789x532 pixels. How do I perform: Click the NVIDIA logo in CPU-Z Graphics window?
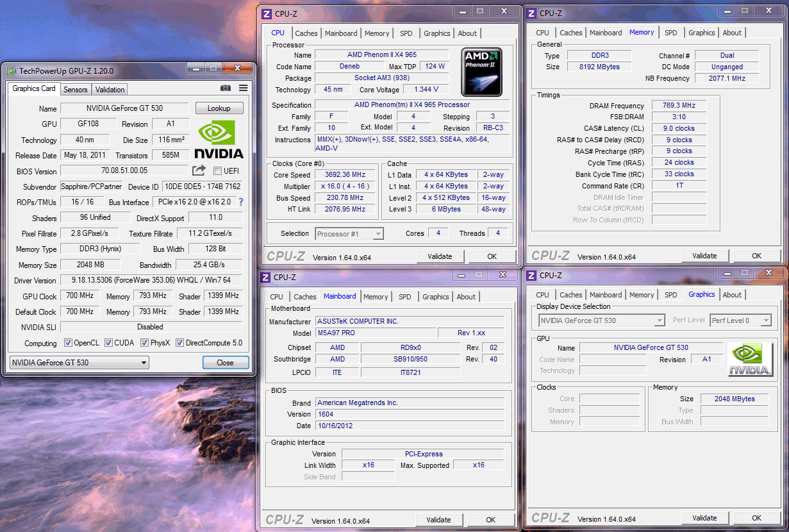[x=751, y=359]
